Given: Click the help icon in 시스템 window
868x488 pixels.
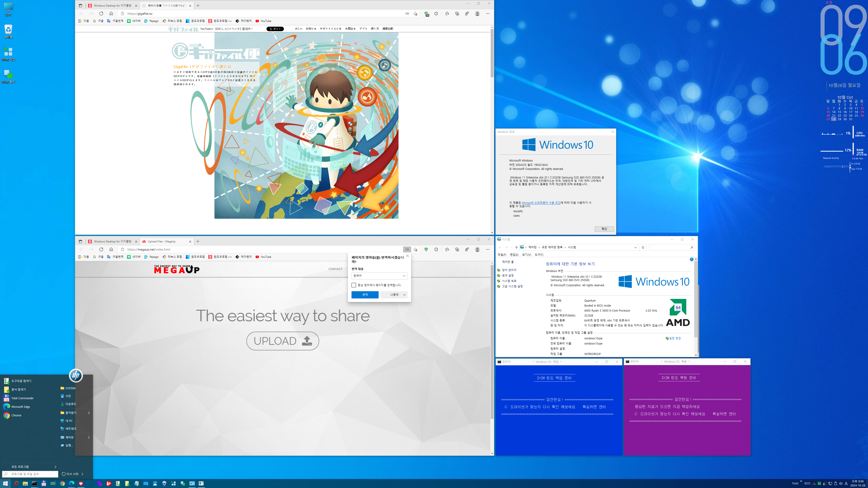Looking at the screenshot, I should [691, 259].
